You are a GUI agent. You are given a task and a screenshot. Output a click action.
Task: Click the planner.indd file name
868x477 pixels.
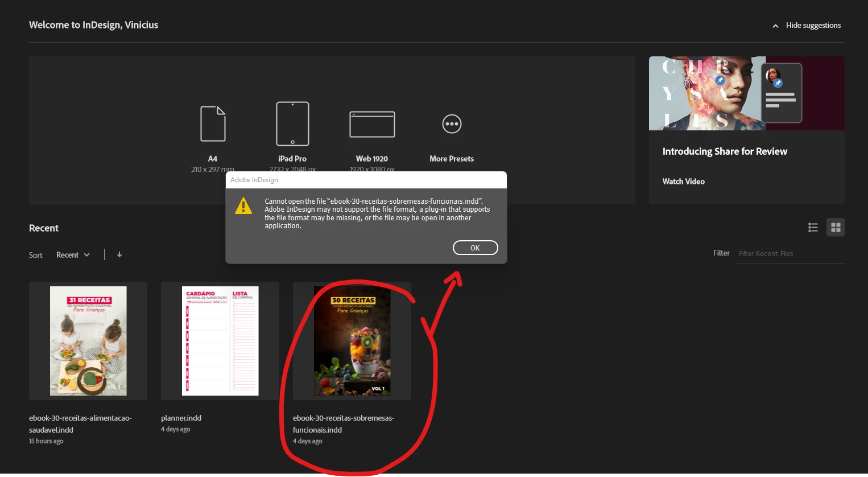point(181,418)
